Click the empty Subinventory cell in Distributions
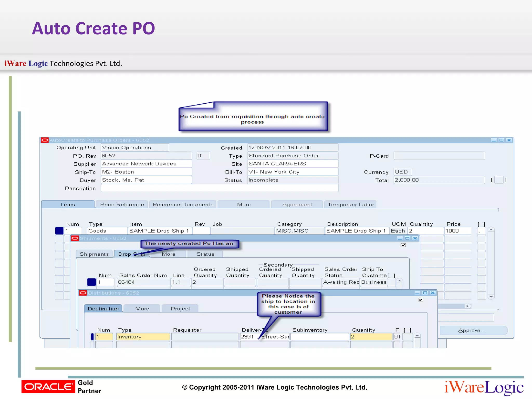This screenshot has width=532, height=399. [x=320, y=337]
